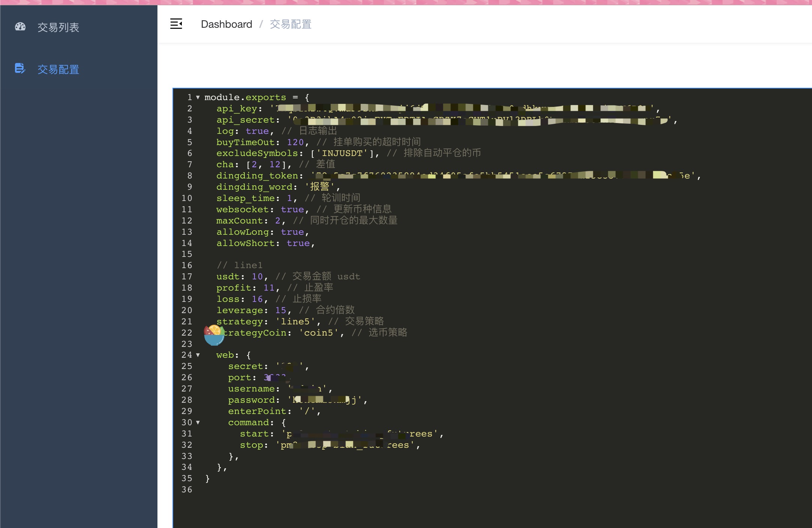812x528 pixels.
Task: Open 交易列表 in the sidebar
Action: pos(58,27)
